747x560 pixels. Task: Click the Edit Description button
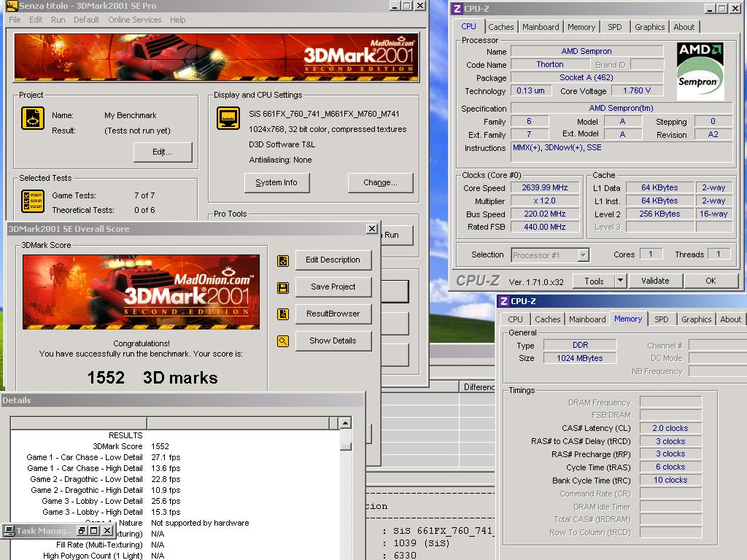click(333, 260)
